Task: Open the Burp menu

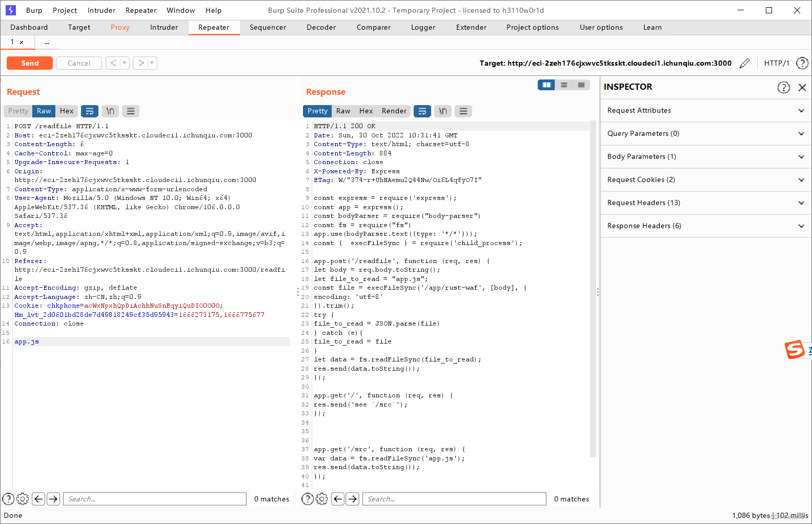Action: coord(34,10)
